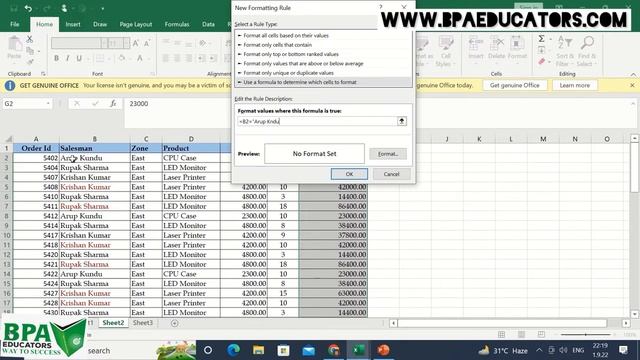Screen dimensions: 640x360
Task: Toggle Underline formatting
Action: coord(79,58)
